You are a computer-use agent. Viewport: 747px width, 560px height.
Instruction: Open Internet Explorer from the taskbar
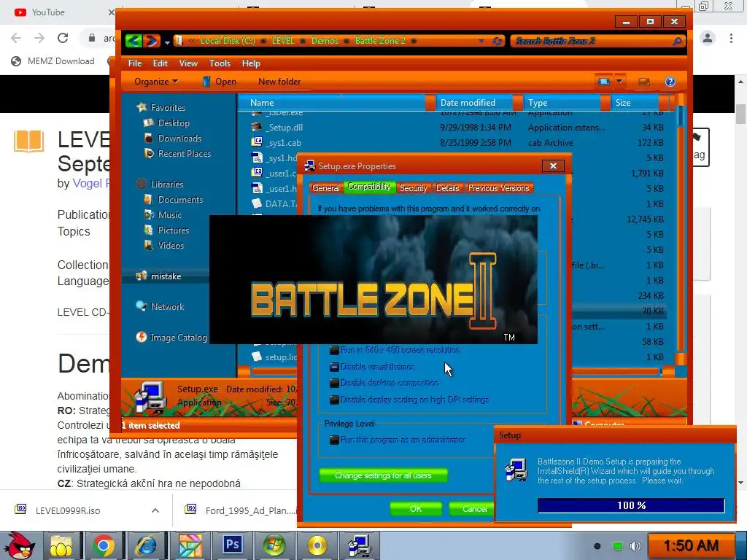145,545
